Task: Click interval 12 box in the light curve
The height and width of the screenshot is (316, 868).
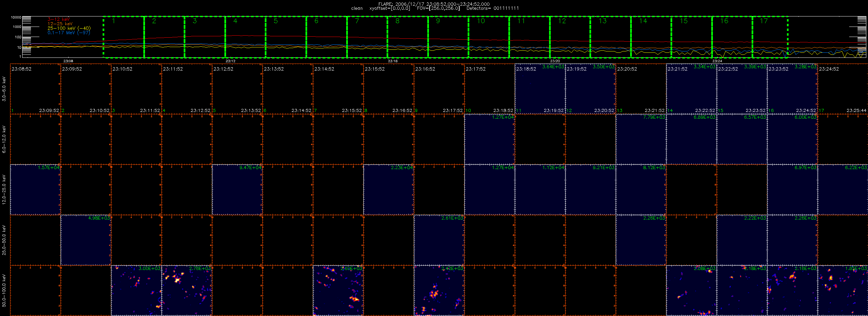Action: 570,37
